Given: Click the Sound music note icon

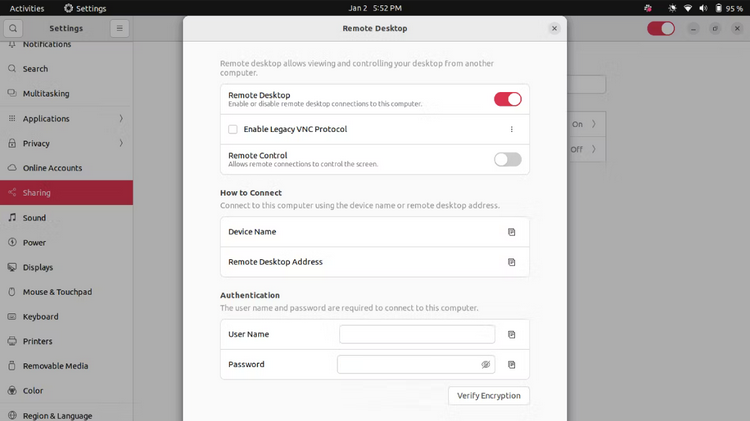Looking at the screenshot, I should (12, 217).
